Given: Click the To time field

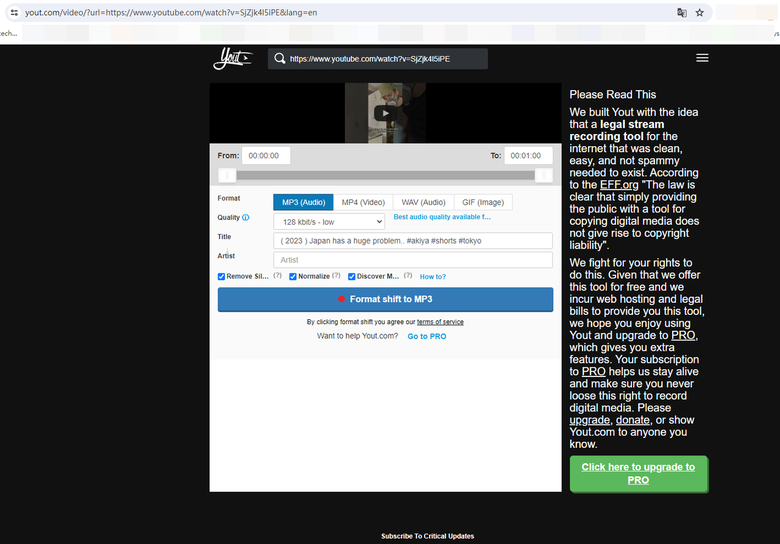Looking at the screenshot, I should point(528,156).
